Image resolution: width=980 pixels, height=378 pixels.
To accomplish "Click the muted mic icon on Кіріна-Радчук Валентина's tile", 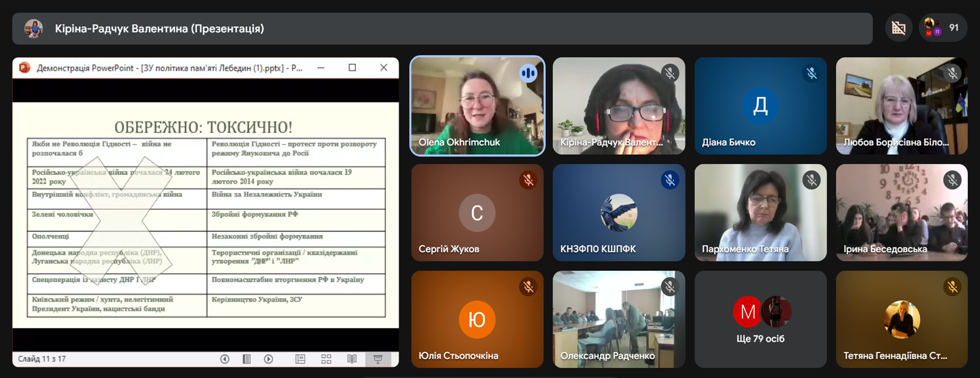I will coord(670,73).
